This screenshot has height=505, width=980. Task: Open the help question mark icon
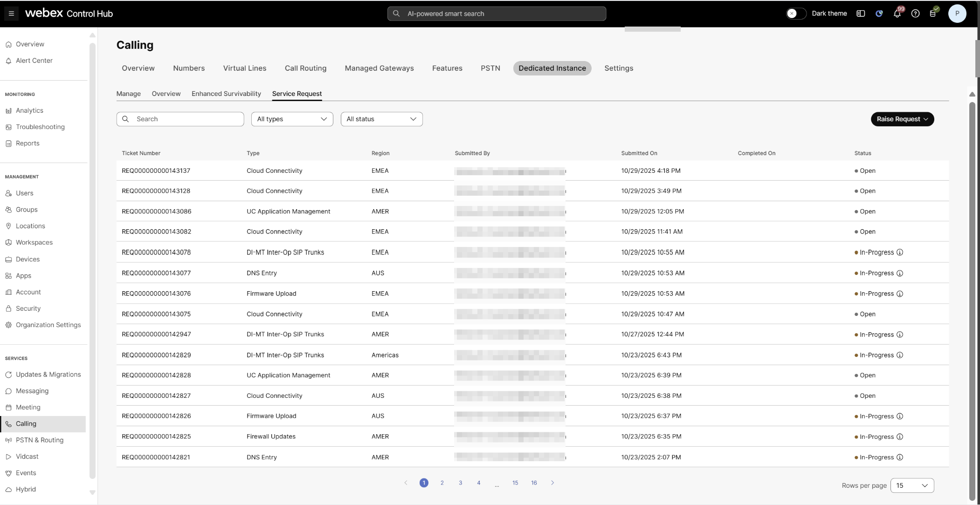pos(915,14)
